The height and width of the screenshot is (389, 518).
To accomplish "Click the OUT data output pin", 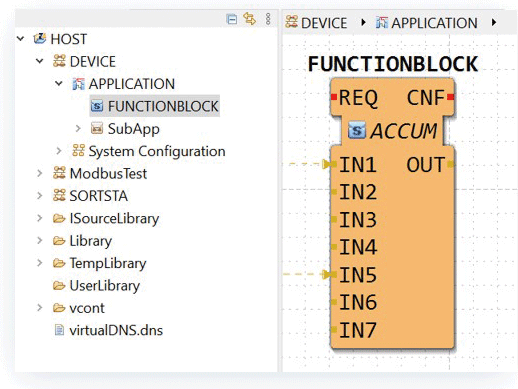I will coord(450,164).
